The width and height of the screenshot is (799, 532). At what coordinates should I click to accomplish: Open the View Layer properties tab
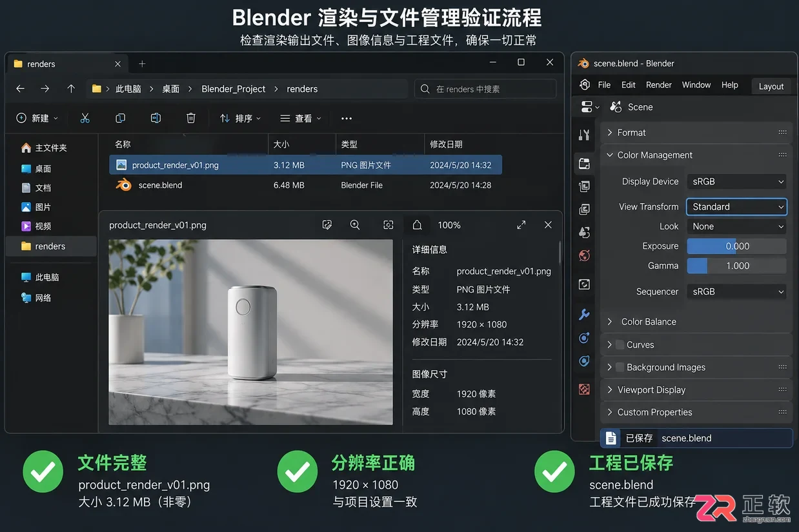point(584,210)
